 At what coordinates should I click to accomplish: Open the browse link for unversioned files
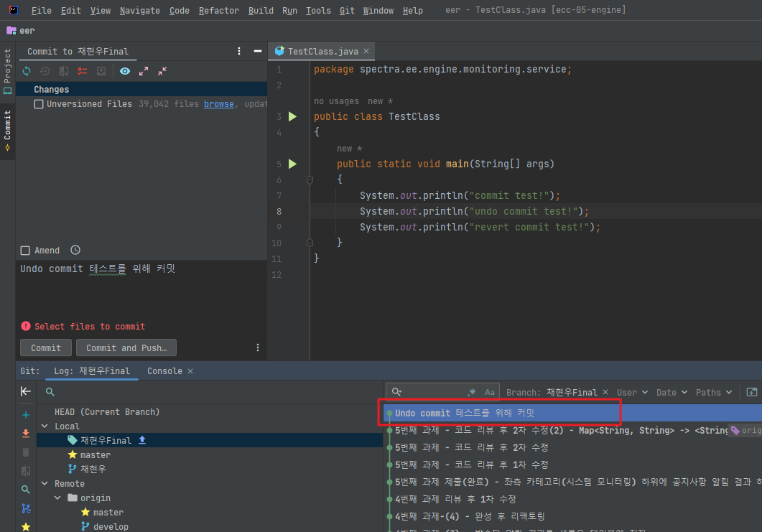[219, 103]
